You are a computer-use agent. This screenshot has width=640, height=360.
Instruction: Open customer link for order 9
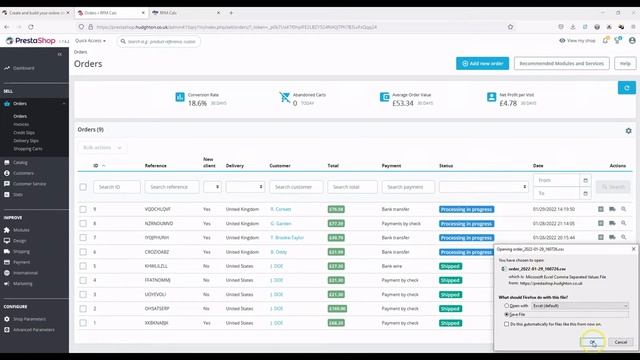pos(281,209)
